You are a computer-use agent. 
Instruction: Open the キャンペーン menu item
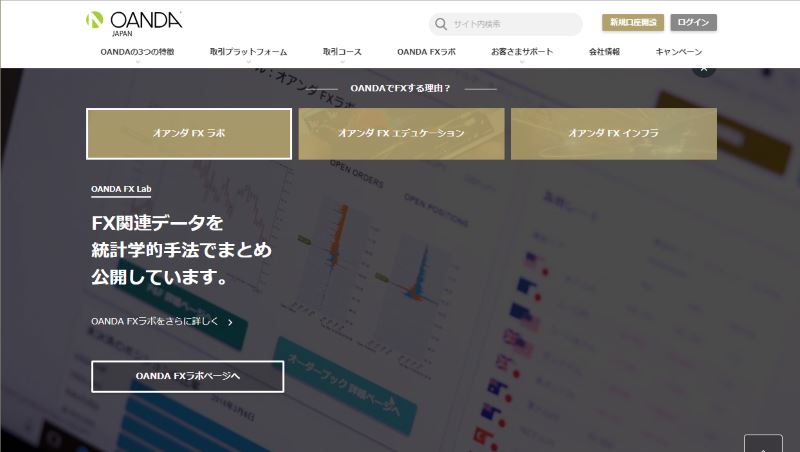[679, 52]
